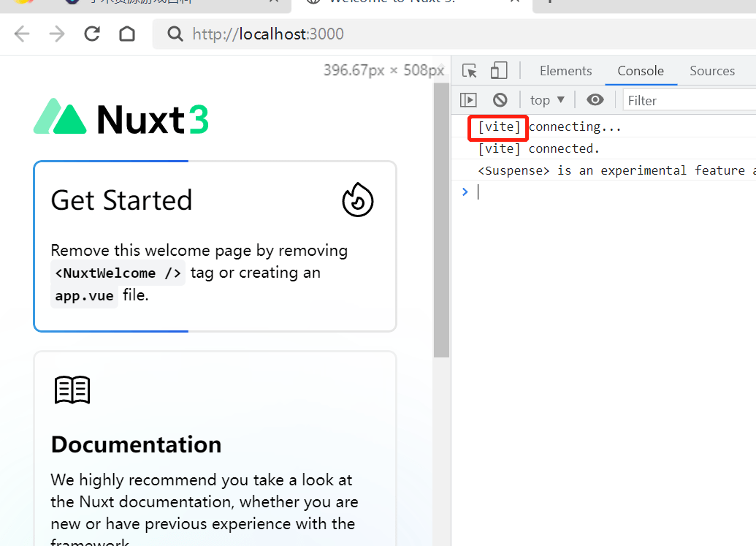Open the browser home page

click(127, 34)
